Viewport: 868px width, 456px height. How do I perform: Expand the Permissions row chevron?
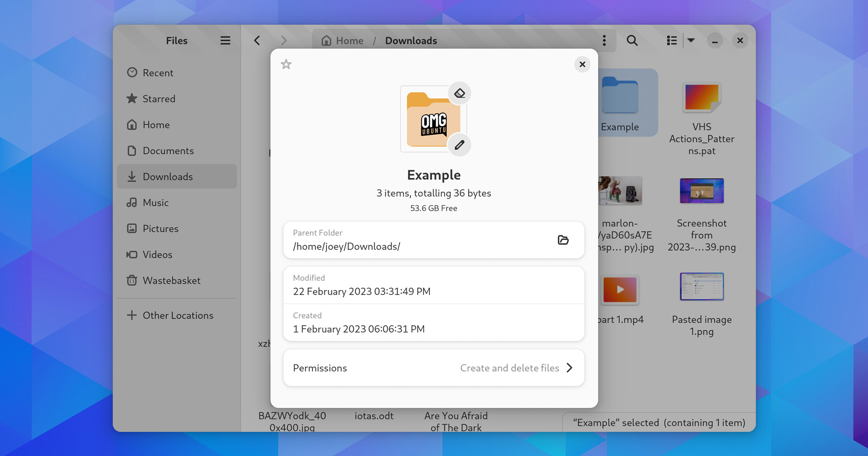click(570, 368)
